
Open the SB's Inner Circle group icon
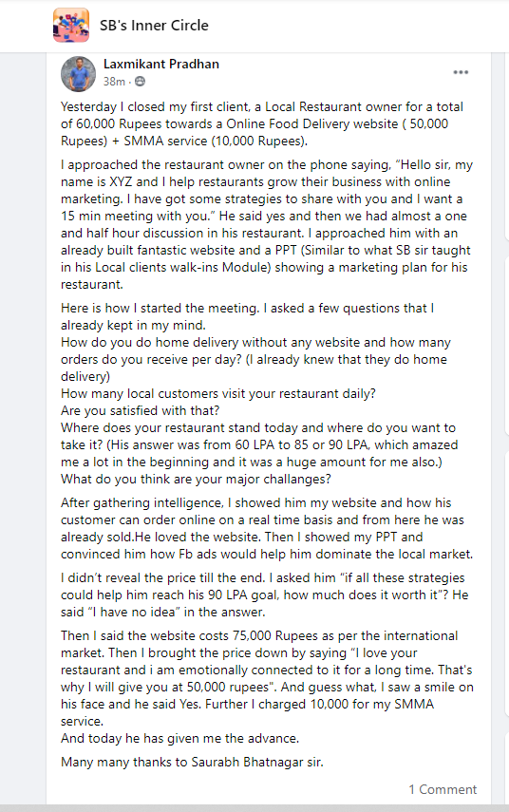pyautogui.click(x=71, y=25)
